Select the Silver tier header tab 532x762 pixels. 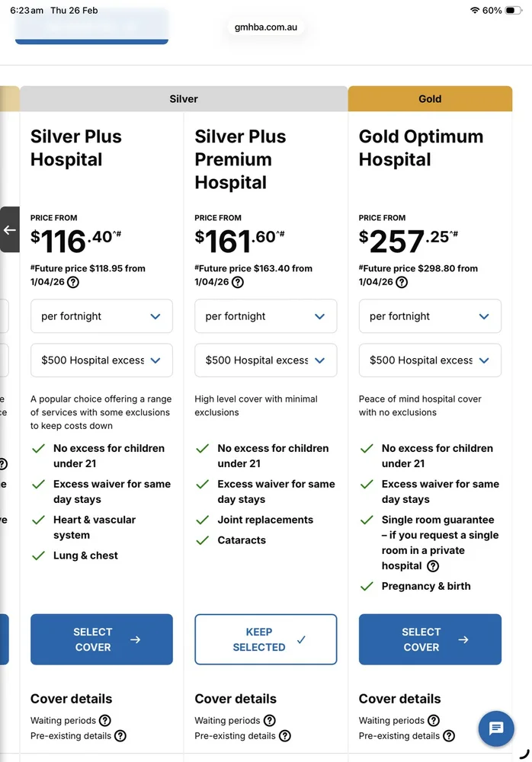pos(184,99)
